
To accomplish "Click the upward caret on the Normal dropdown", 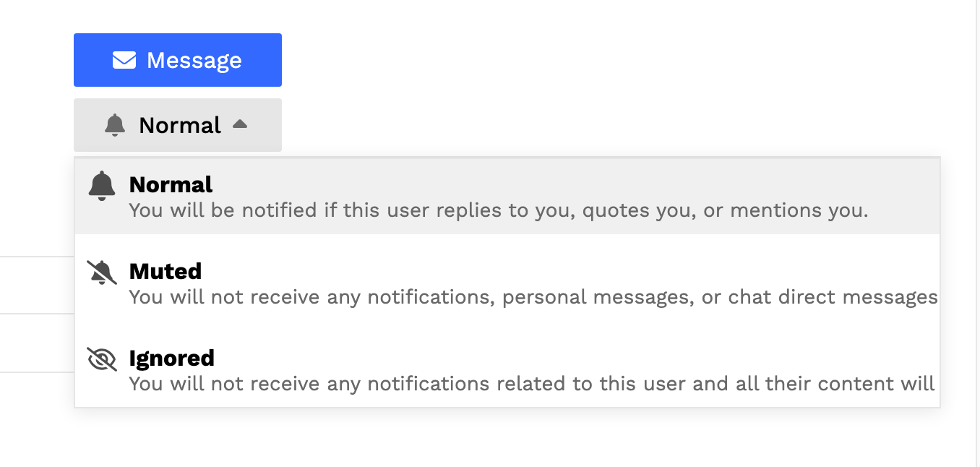I will pos(240,124).
